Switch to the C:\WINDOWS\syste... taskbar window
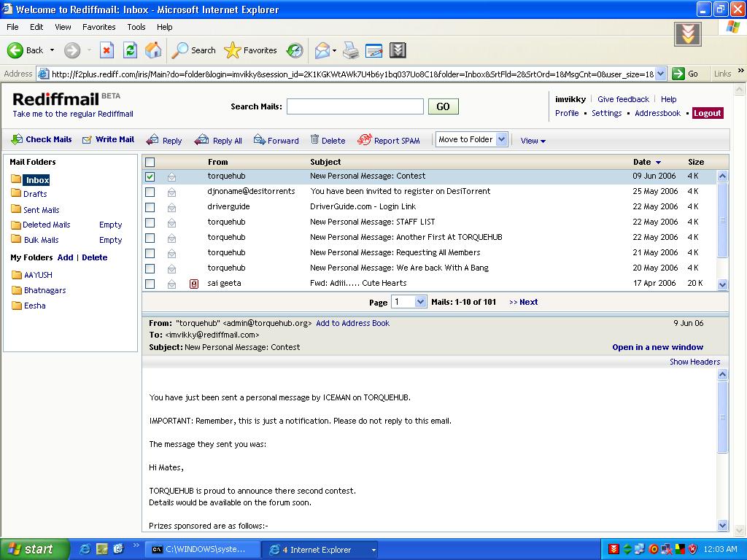The image size is (747, 560). click(202, 550)
